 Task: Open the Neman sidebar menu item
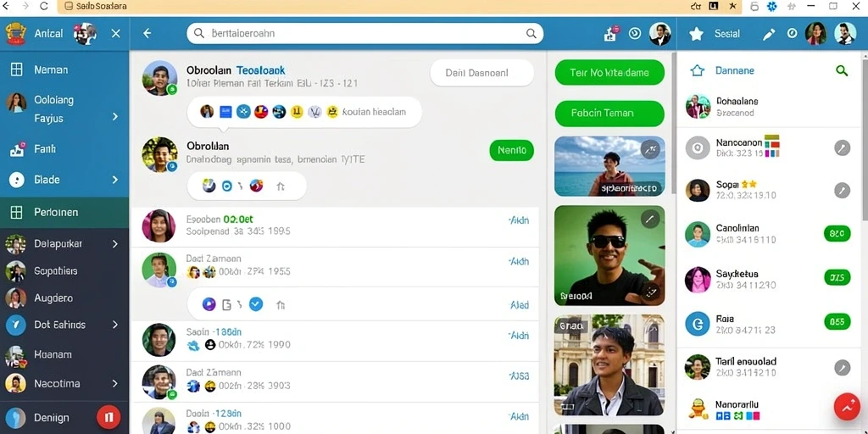[x=64, y=70]
